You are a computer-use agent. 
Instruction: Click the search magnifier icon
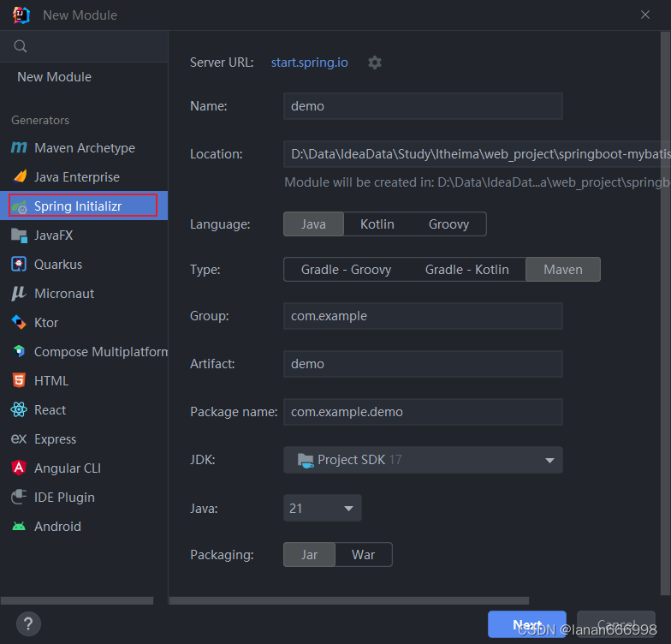click(21, 46)
